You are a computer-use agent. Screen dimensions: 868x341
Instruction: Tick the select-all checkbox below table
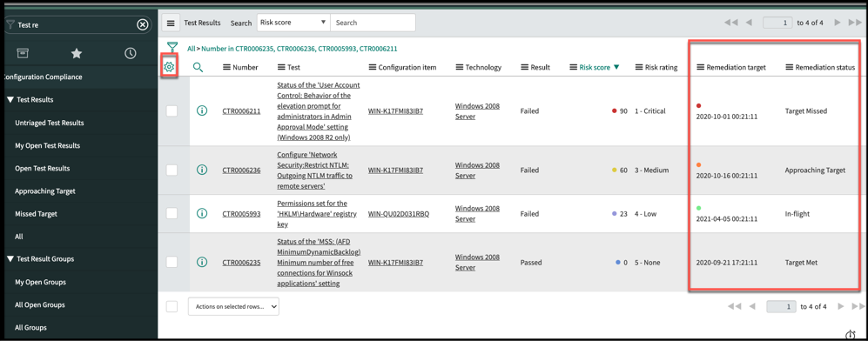(x=172, y=306)
